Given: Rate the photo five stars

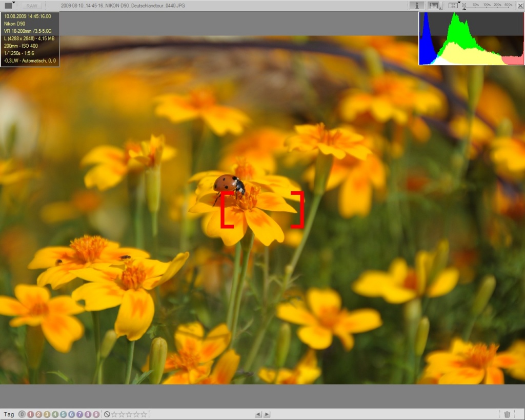Looking at the screenshot, I should tap(144, 414).
